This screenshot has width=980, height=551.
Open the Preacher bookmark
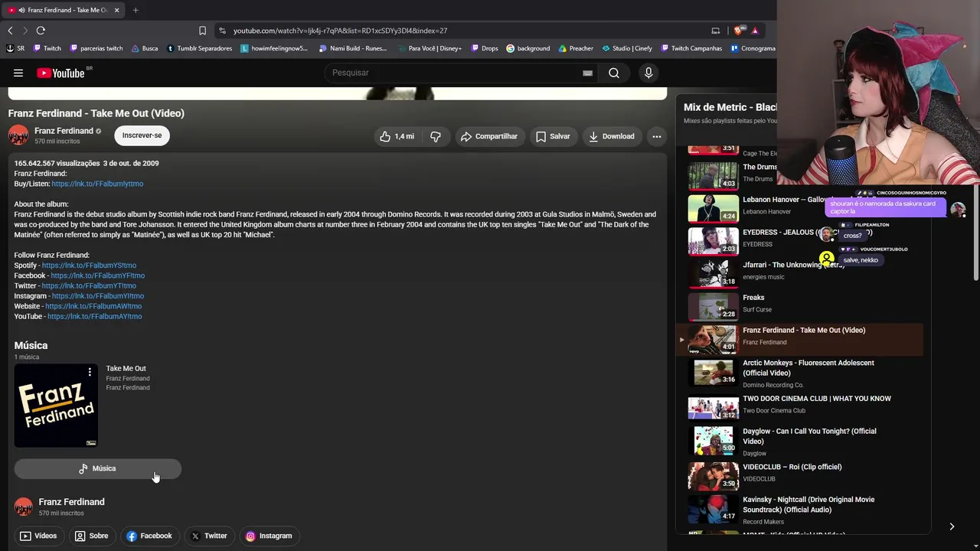[576, 48]
